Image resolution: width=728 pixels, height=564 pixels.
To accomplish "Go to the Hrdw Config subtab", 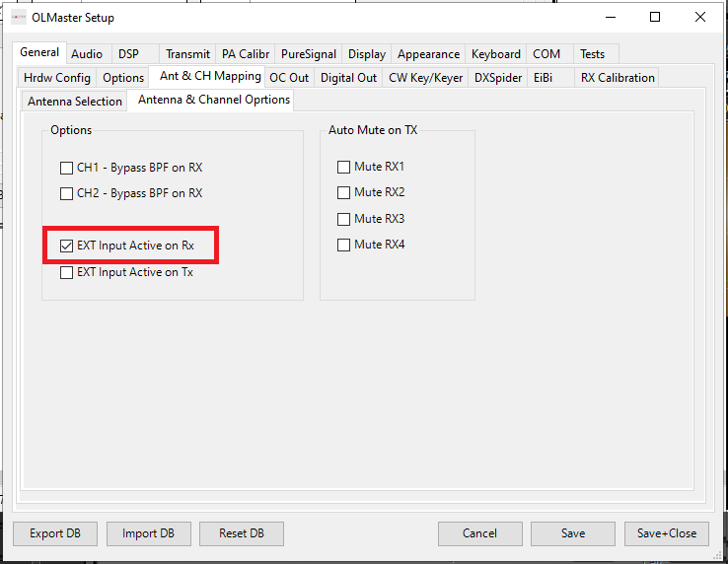I will (x=57, y=78).
